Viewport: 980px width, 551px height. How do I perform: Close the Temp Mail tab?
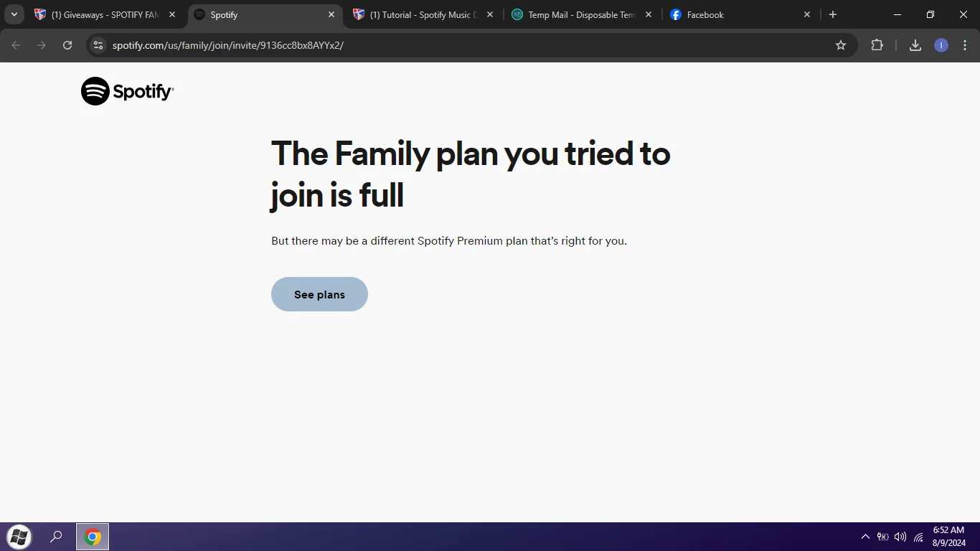pos(649,14)
